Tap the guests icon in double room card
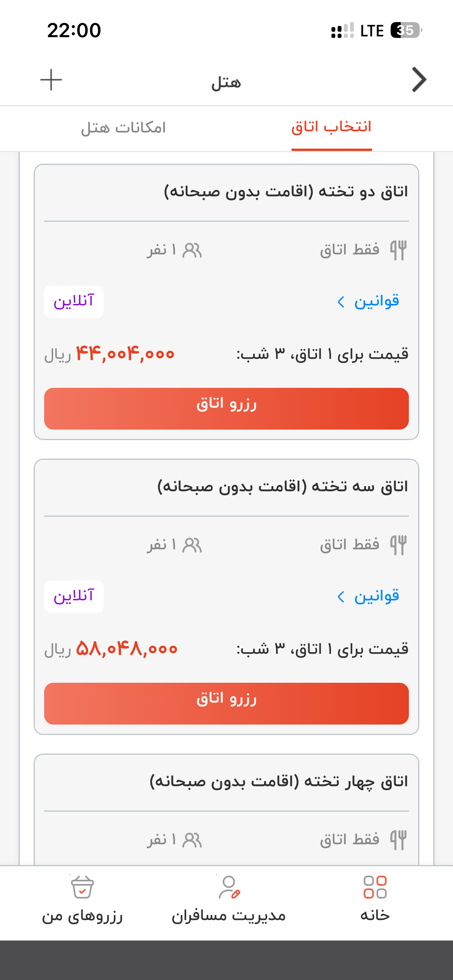 192,250
